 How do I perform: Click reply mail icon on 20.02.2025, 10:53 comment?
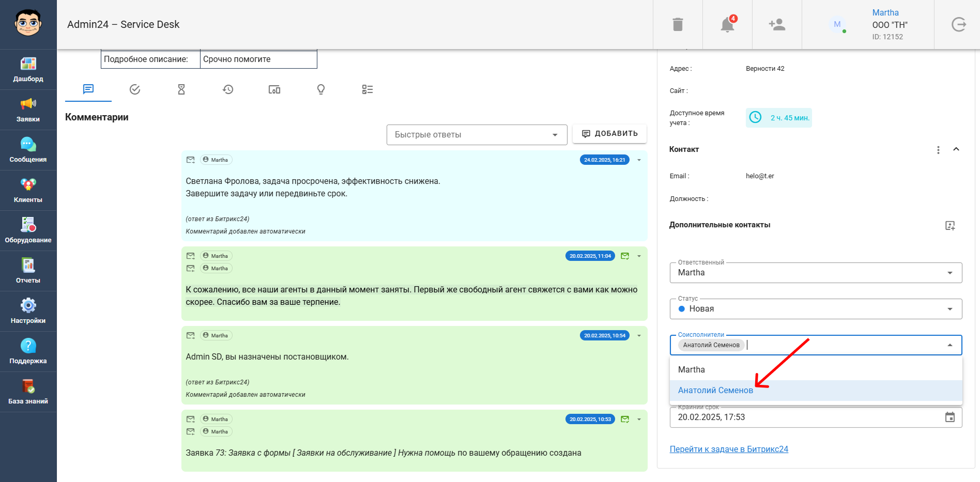[x=625, y=419]
